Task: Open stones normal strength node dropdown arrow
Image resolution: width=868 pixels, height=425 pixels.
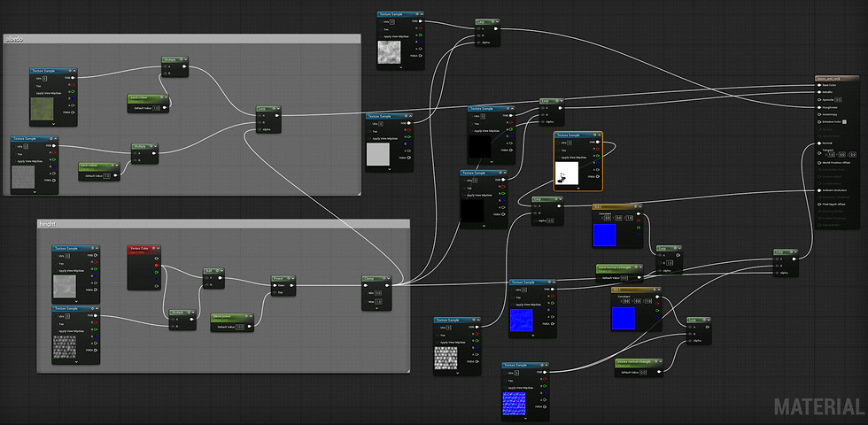Action: tap(659, 362)
